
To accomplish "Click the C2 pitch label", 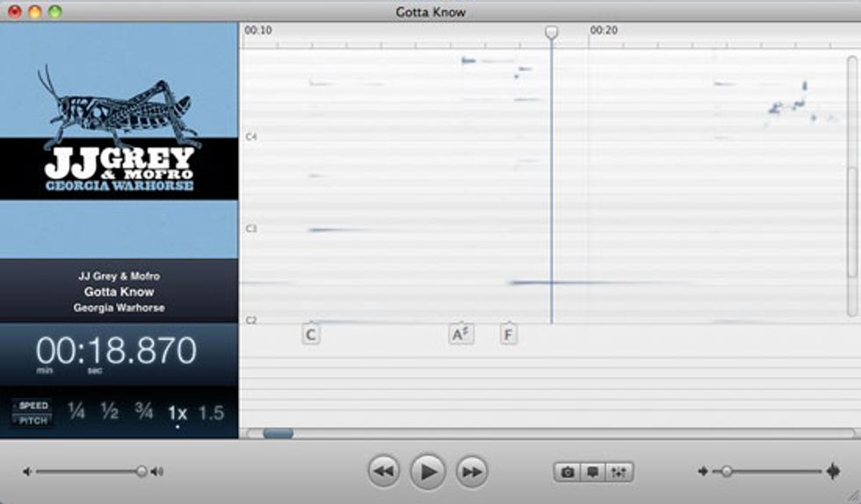I will pyautogui.click(x=251, y=320).
